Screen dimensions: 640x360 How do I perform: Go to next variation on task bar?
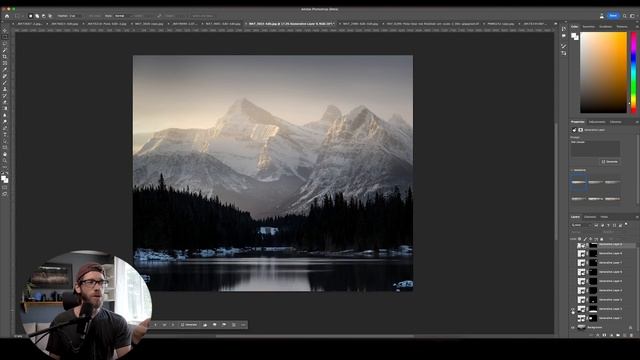(173, 325)
